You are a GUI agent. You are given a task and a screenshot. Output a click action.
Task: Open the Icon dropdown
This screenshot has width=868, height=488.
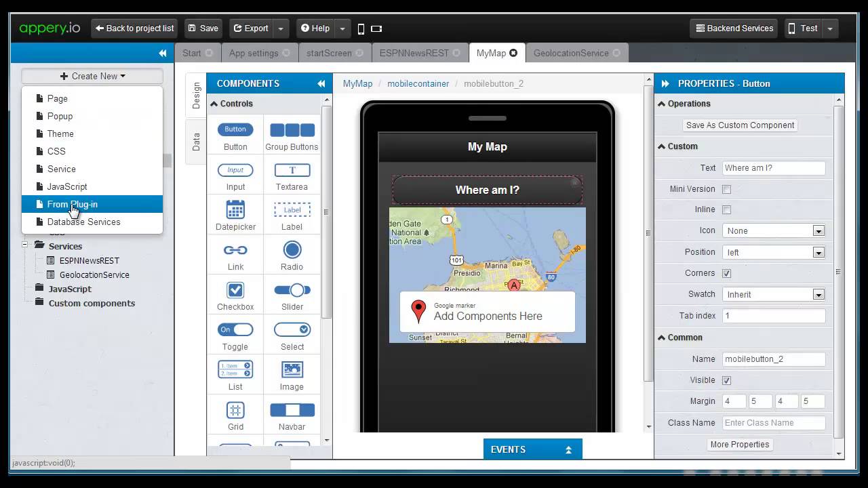(x=773, y=231)
